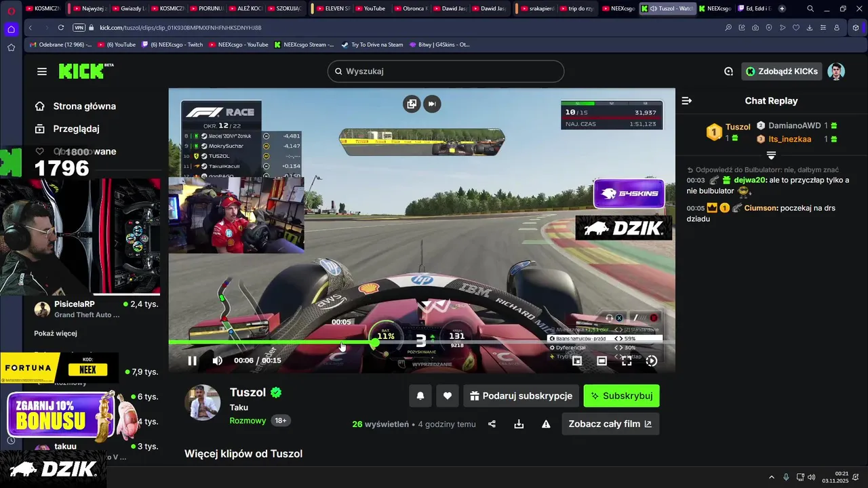Open the Rozmowy category link
This screenshot has height=488, width=868.
[x=248, y=420]
